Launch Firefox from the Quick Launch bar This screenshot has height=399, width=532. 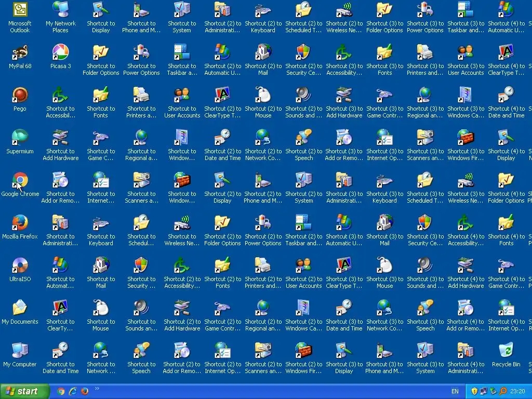[85, 391]
